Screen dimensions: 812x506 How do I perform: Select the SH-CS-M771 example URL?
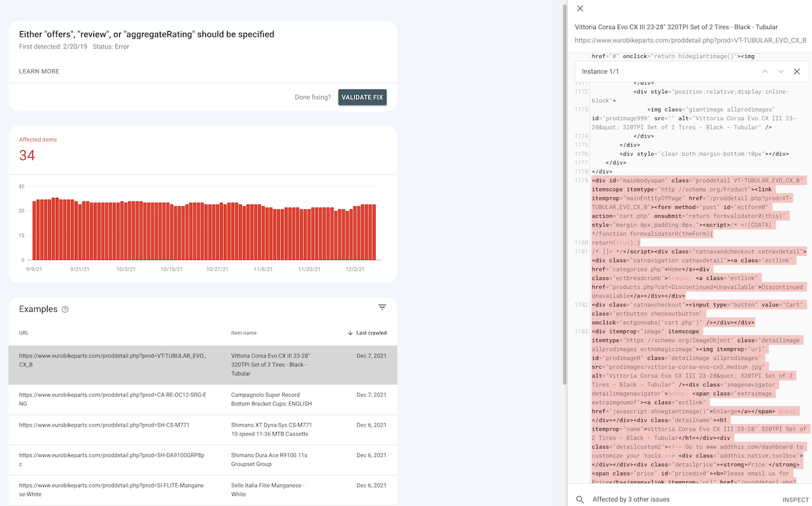pos(104,425)
